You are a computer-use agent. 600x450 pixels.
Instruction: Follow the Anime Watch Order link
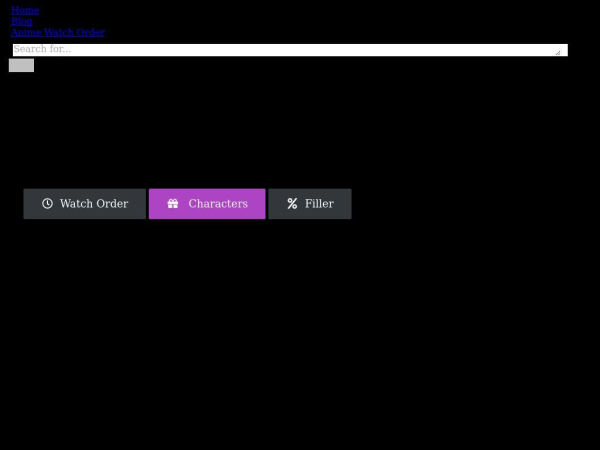(x=58, y=32)
